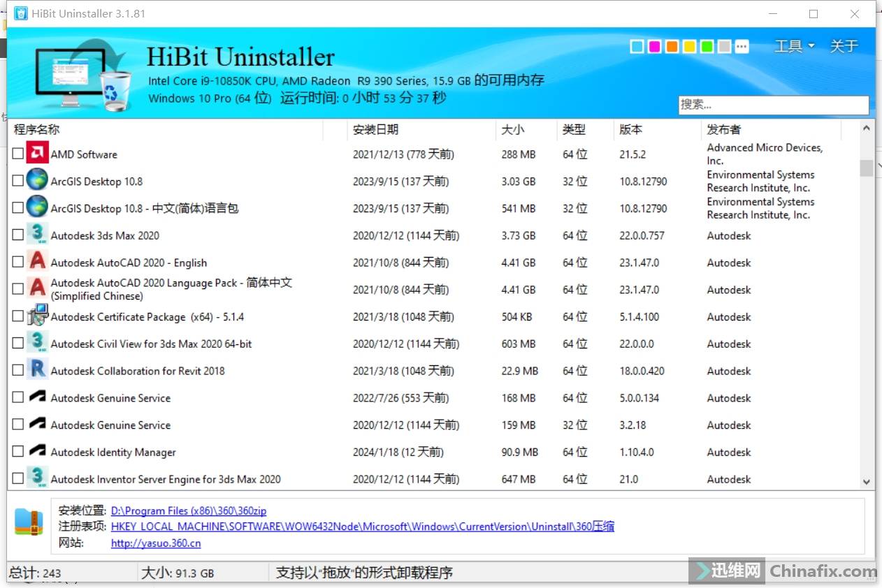This screenshot has width=882, height=588.
Task: Sort by 安装日期 column header
Action: [x=421, y=129]
